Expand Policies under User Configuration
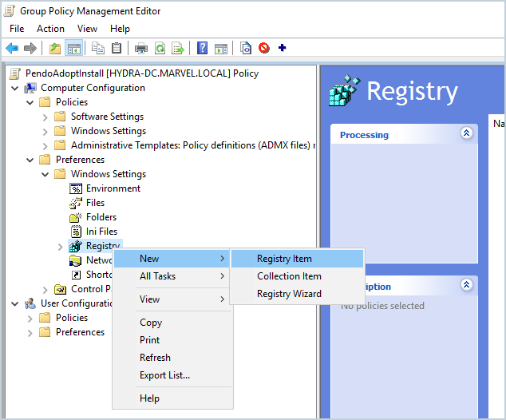 click(30, 319)
